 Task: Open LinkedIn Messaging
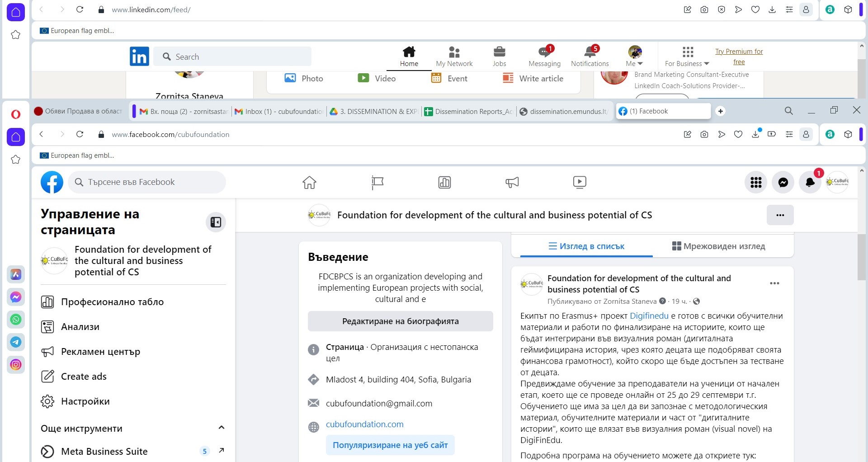(x=544, y=57)
